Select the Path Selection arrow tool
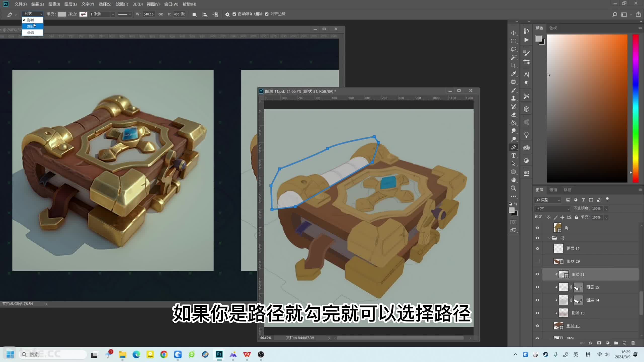Screen dimensions: 644x362 point(513,164)
